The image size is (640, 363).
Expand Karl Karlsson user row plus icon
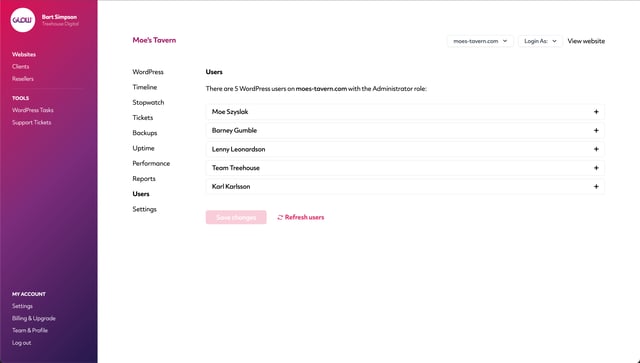(x=596, y=187)
